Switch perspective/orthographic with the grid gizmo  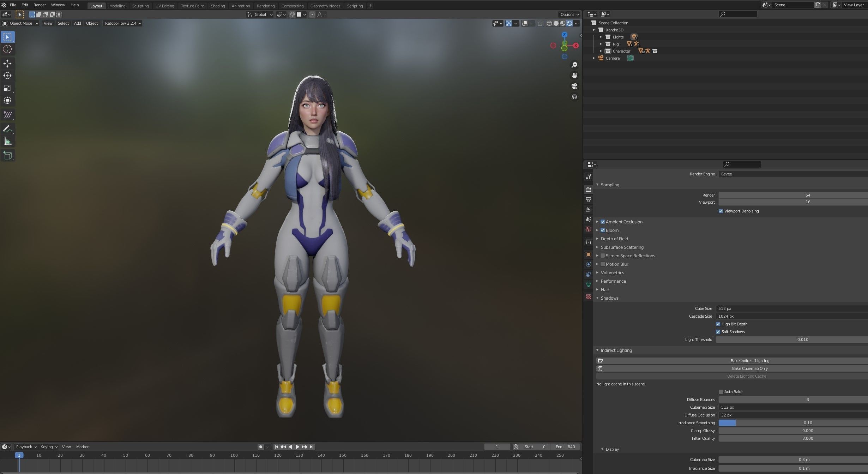pyautogui.click(x=574, y=97)
